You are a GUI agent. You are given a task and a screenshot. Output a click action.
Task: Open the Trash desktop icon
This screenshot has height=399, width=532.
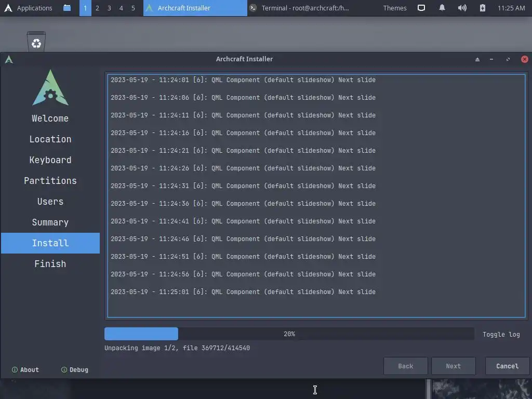point(36,42)
